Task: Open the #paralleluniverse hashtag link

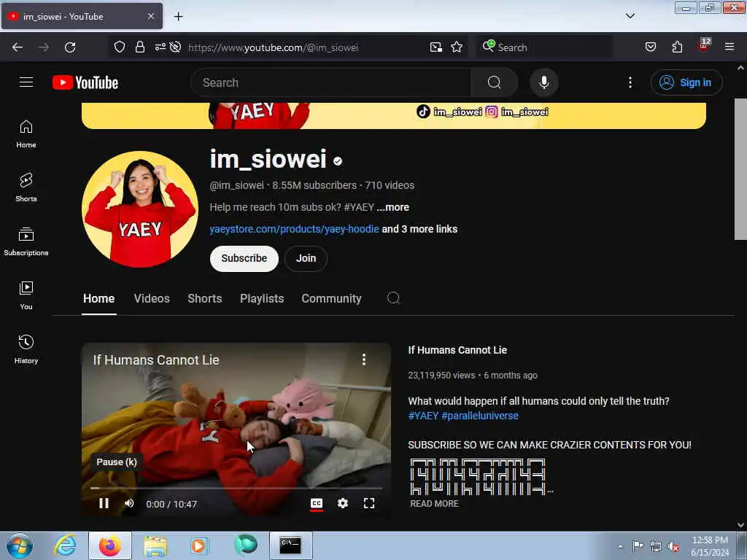Action: point(480,416)
